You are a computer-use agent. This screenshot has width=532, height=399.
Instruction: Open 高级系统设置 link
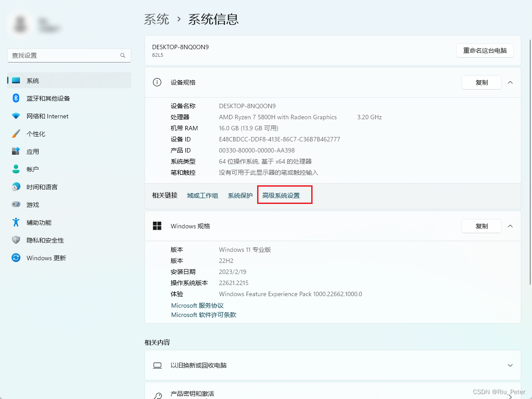281,196
